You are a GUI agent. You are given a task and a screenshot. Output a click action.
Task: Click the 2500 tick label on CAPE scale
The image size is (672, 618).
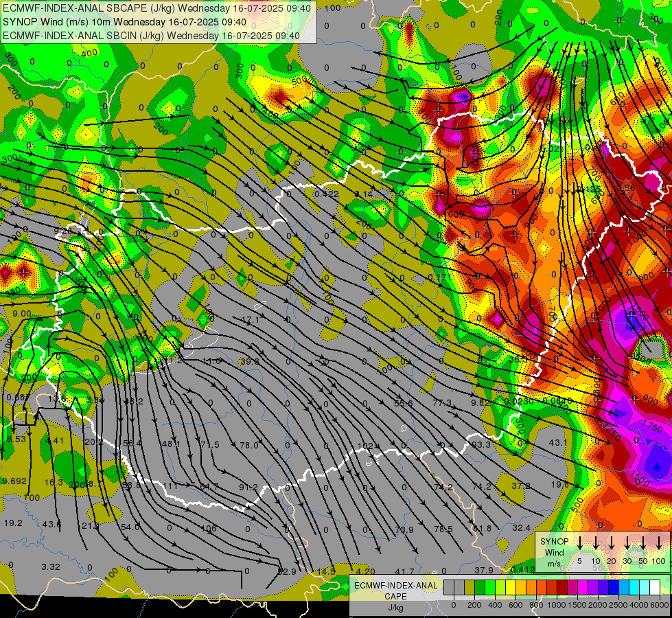coord(619,605)
